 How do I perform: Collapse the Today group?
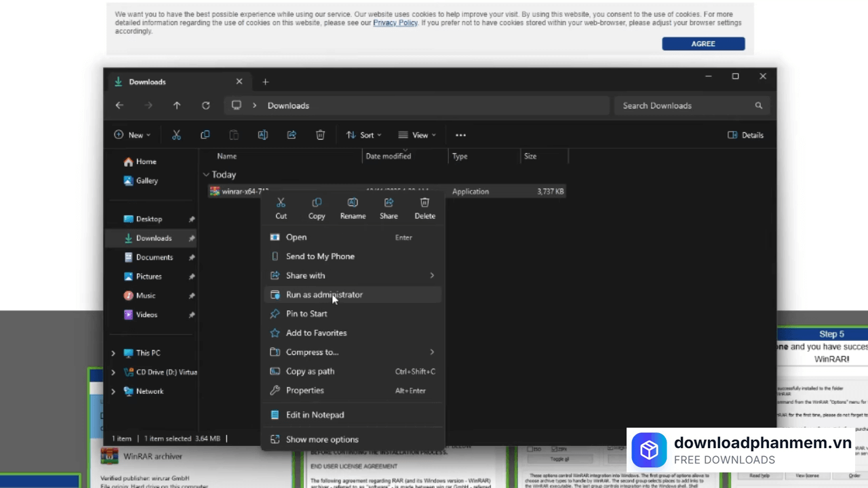point(206,175)
